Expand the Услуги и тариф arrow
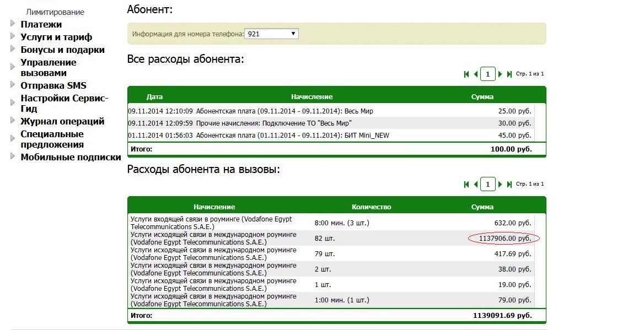This screenshot has height=330, width=644. click(x=13, y=36)
